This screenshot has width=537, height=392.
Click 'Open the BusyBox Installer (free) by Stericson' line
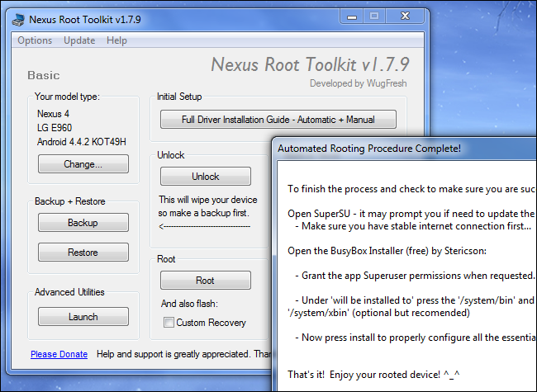(387, 251)
